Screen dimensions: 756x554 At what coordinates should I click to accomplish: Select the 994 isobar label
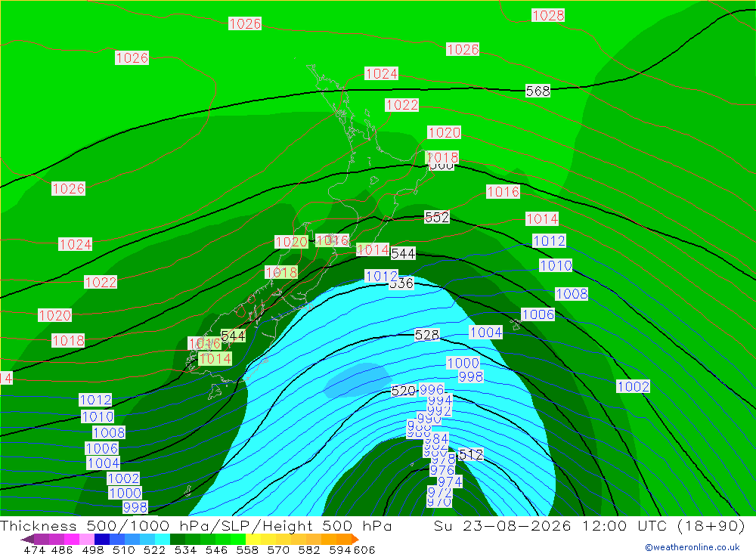440,400
